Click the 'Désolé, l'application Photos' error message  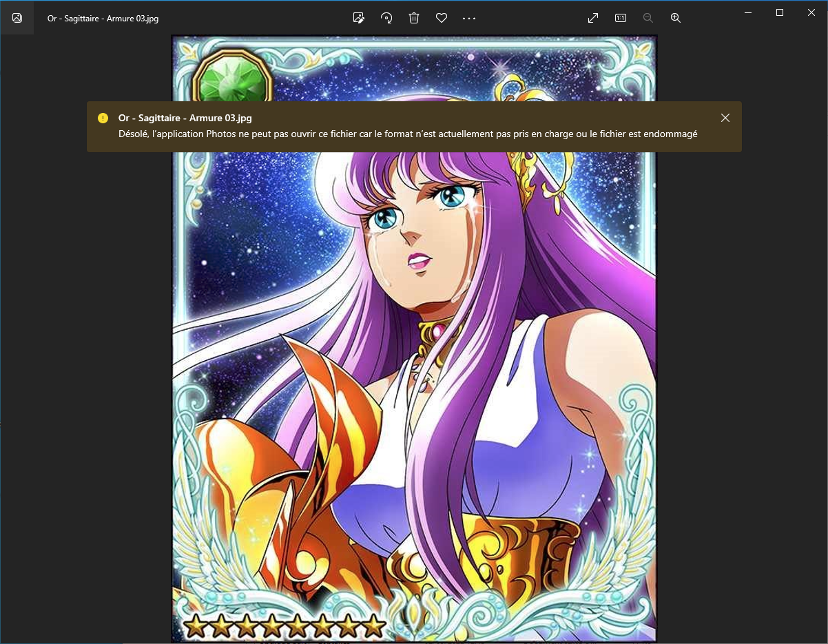(408, 134)
